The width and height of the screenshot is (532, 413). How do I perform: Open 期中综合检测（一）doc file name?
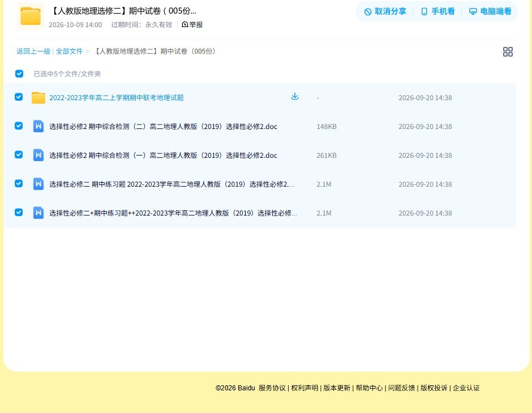coord(163,155)
